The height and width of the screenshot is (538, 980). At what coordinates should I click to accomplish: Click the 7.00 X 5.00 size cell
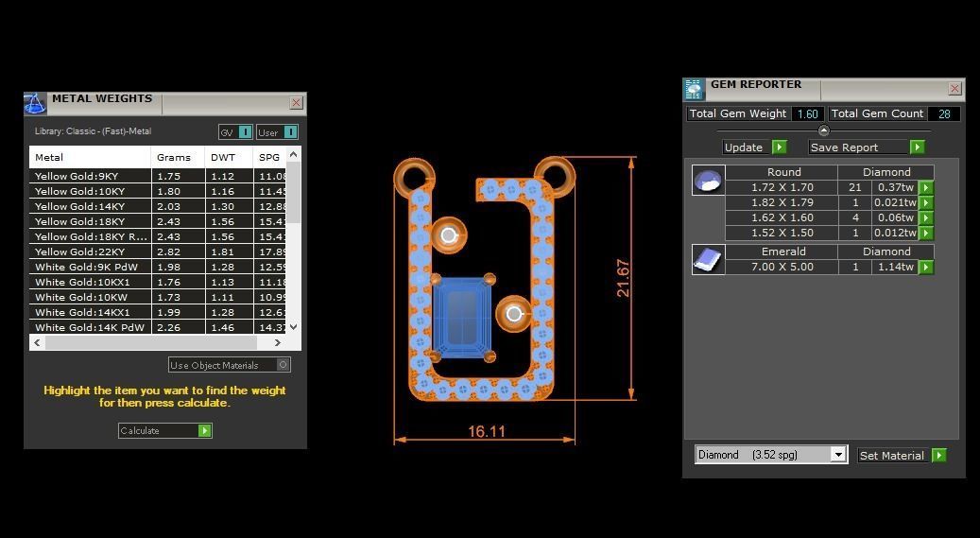(782, 267)
